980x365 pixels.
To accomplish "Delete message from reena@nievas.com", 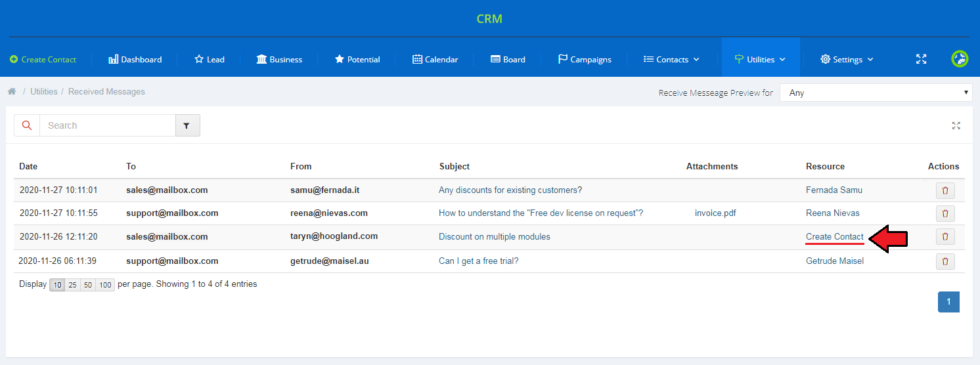I will coord(945,213).
